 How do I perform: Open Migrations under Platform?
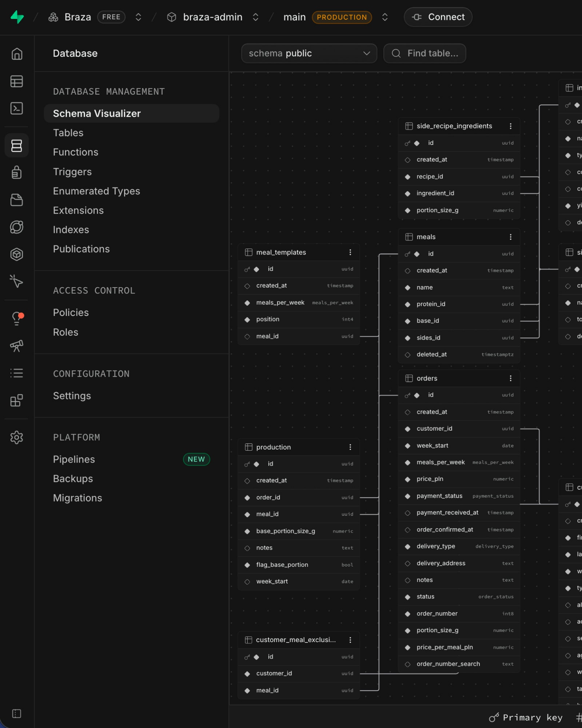click(77, 498)
